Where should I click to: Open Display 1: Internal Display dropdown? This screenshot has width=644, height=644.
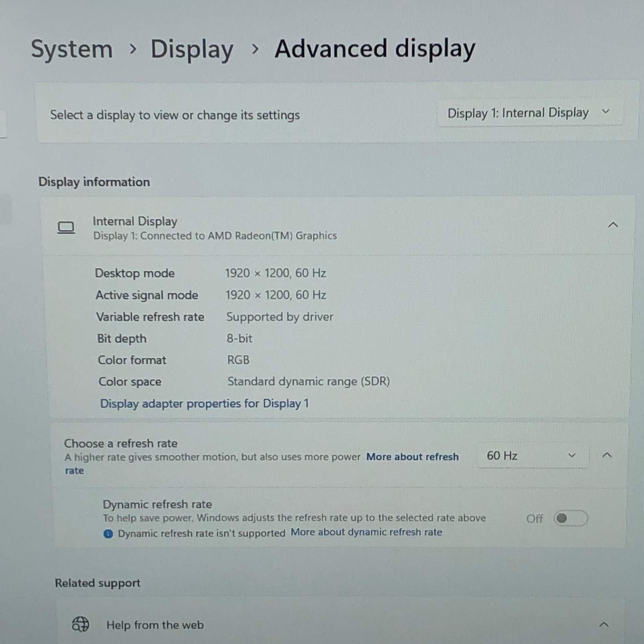click(x=529, y=113)
